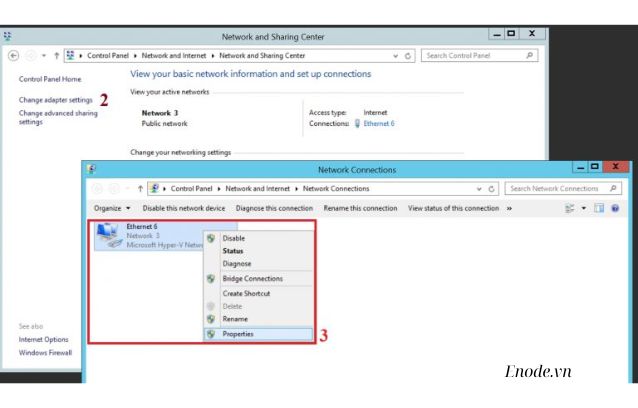638x408 pixels.
Task: Open help icon in Network Connections toolbar
Action: tap(615, 208)
